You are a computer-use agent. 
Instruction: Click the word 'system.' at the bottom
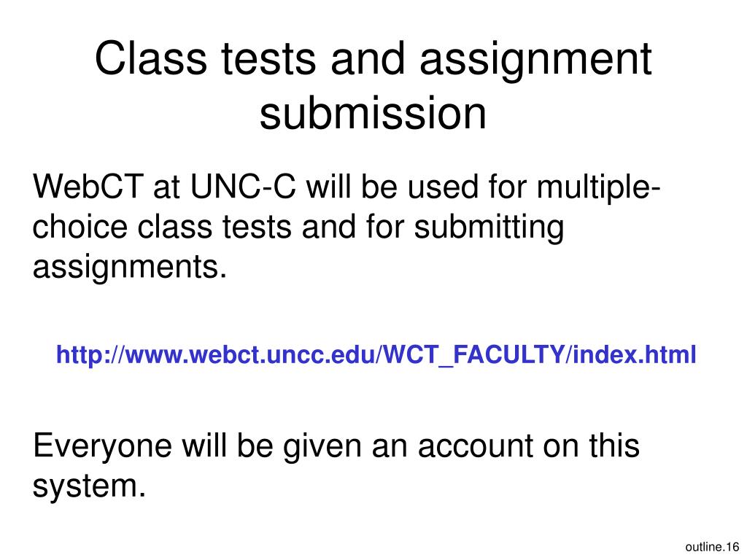pyautogui.click(x=89, y=486)
